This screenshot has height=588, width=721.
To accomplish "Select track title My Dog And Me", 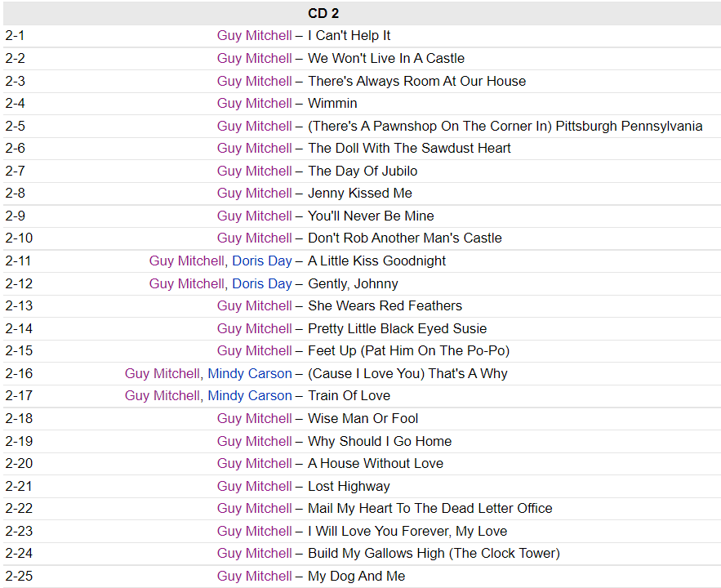I will pyautogui.click(x=356, y=576).
